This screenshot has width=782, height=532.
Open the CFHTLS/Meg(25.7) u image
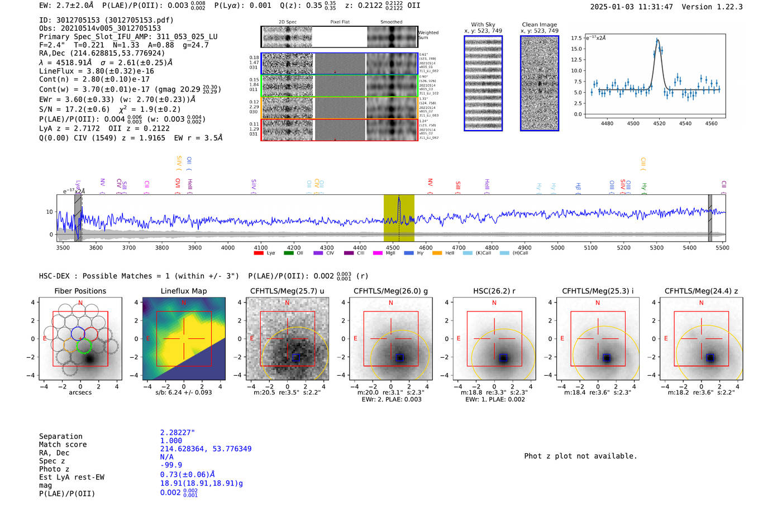(287, 338)
